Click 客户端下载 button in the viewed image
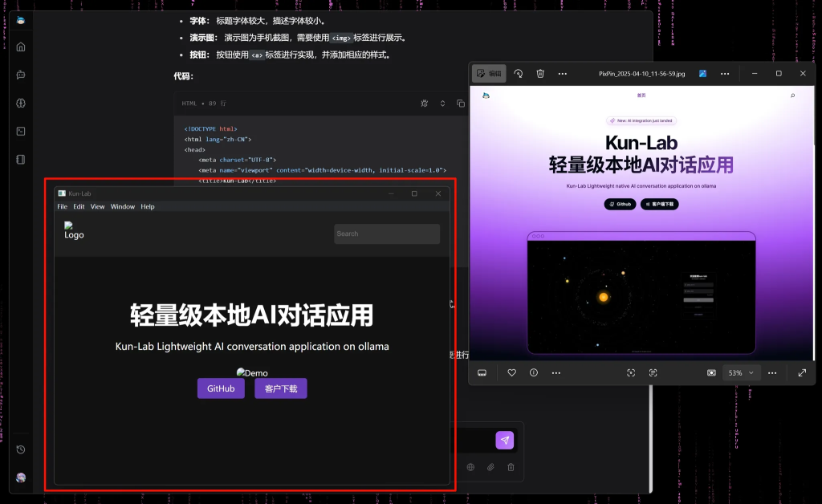The image size is (822, 504). [660, 204]
